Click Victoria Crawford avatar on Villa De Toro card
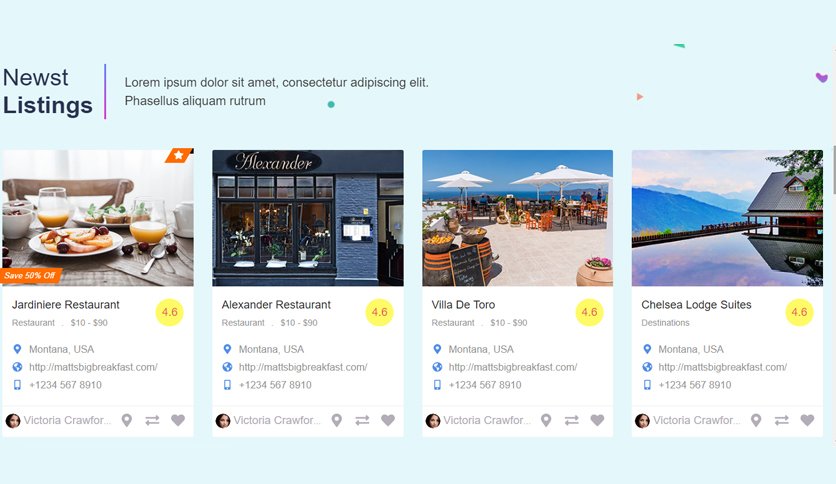The width and height of the screenshot is (836, 484). pos(433,421)
